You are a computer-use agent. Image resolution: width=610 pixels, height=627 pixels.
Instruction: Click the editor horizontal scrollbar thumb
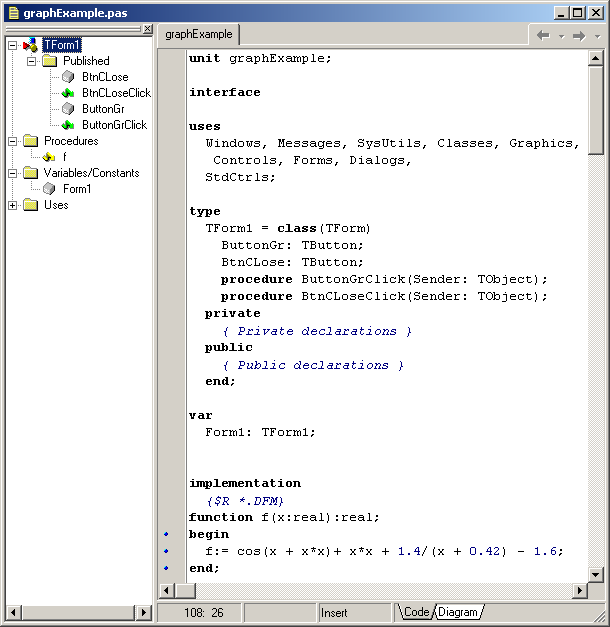186,590
